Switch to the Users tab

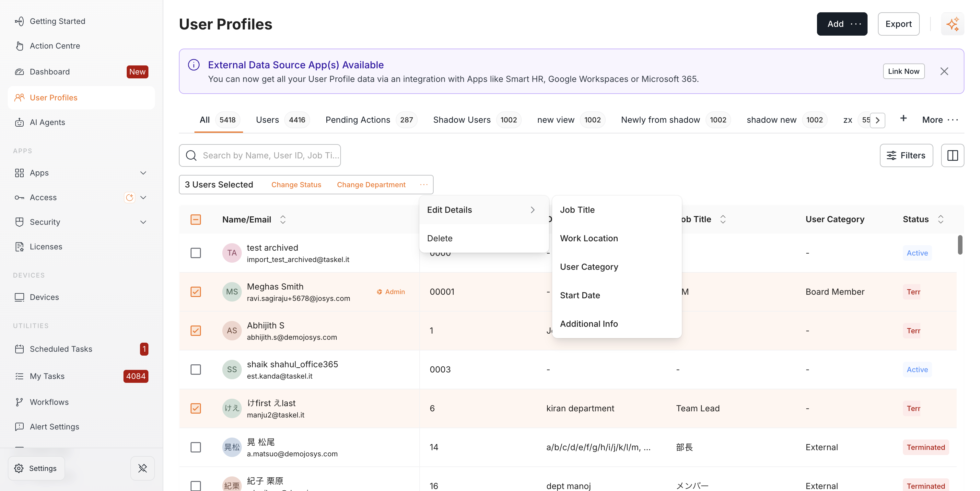tap(282, 120)
